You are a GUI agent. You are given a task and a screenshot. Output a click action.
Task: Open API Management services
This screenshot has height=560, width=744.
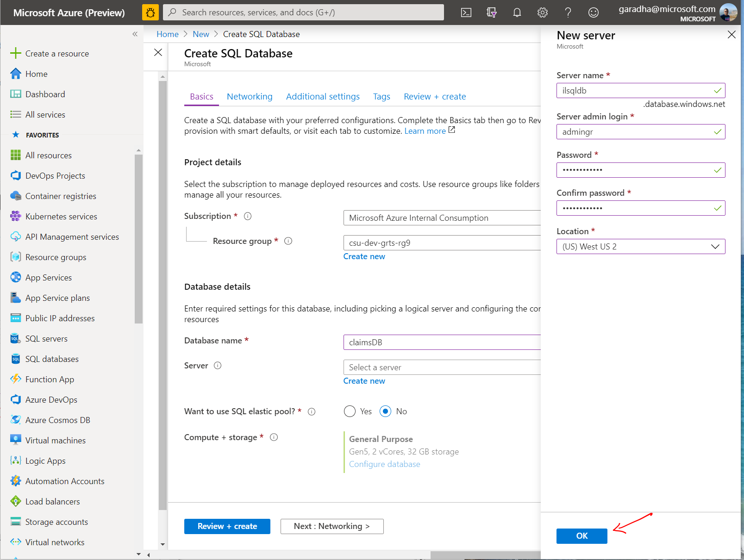(x=72, y=237)
